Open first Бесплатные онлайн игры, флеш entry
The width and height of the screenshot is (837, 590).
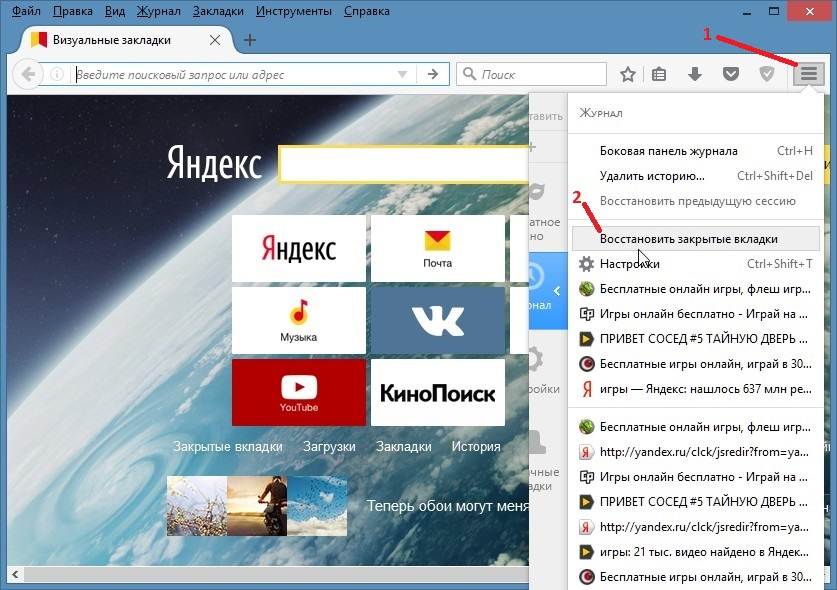point(696,289)
